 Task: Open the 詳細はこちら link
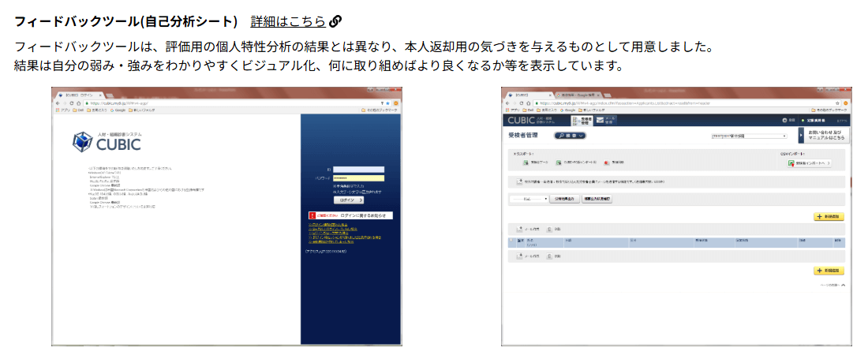[288, 21]
